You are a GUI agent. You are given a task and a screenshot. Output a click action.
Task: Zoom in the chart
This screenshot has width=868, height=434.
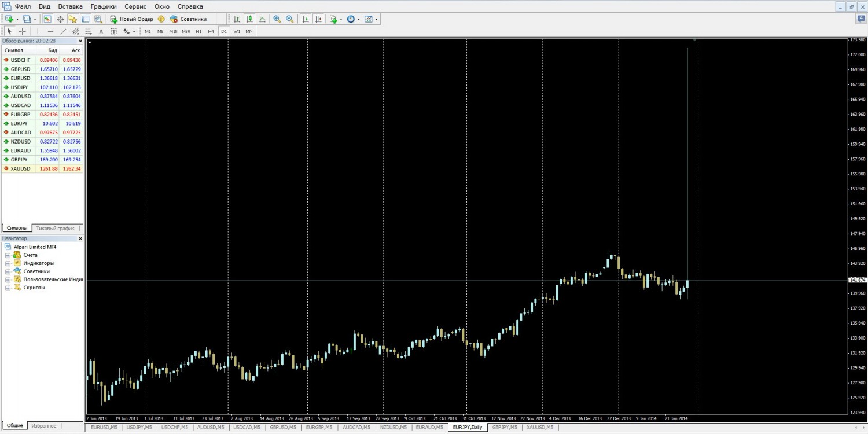pyautogui.click(x=277, y=19)
